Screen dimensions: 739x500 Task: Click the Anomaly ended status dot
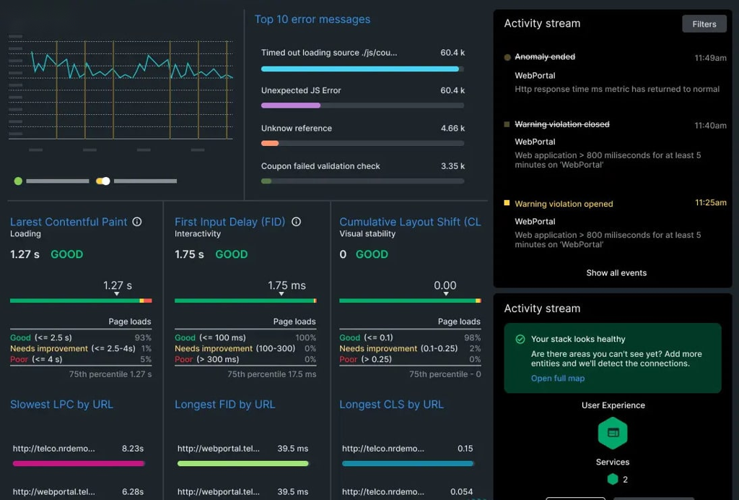tap(508, 58)
